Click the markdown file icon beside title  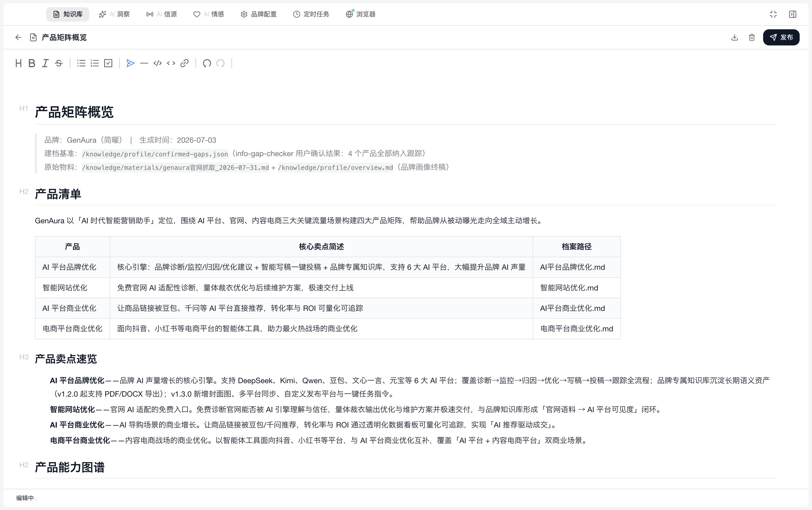(33, 37)
